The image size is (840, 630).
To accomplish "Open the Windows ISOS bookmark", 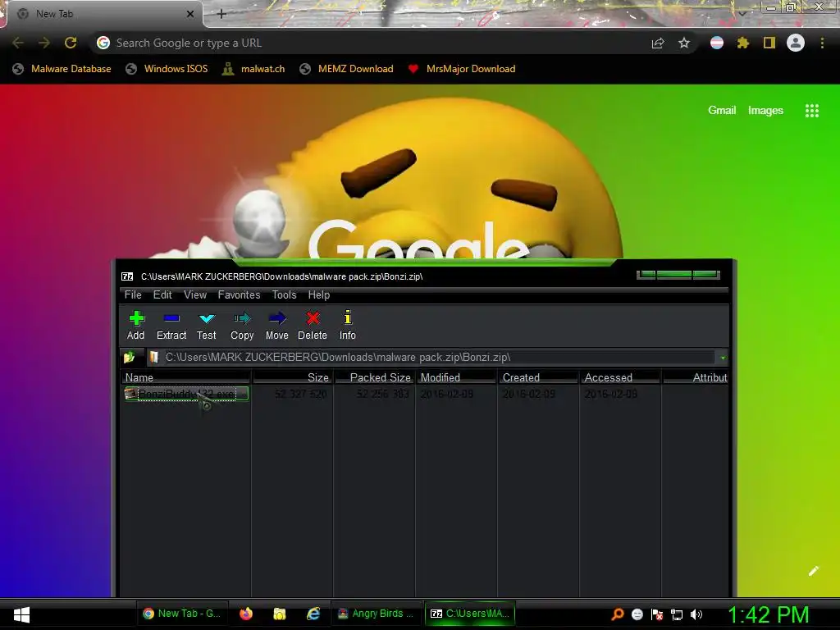I will click(167, 69).
